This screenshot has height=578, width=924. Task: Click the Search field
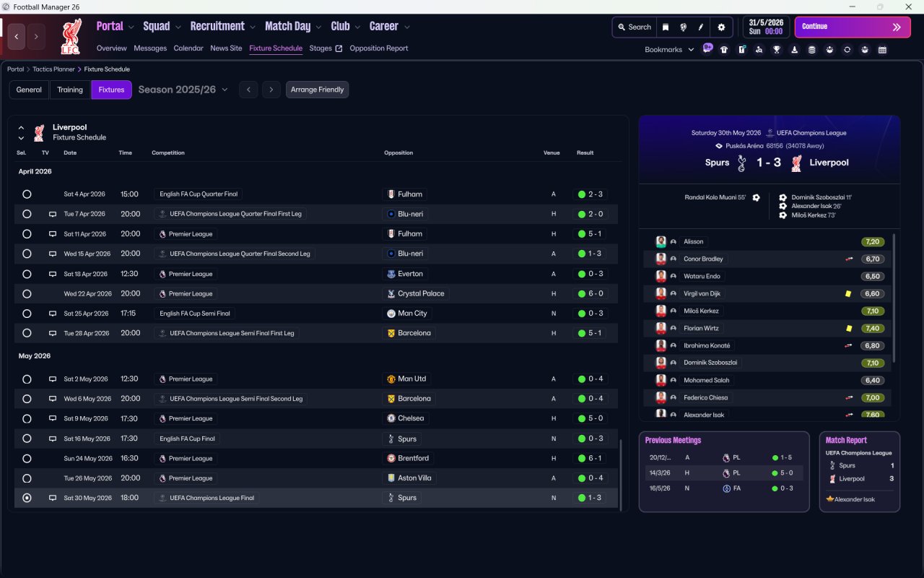(x=634, y=27)
